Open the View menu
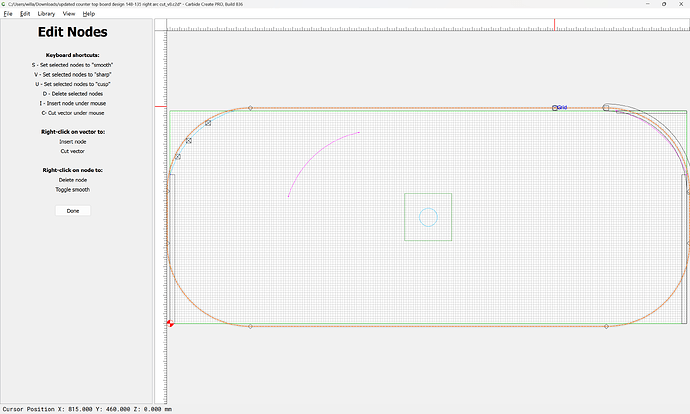This screenshot has width=690, height=414. pos(68,14)
